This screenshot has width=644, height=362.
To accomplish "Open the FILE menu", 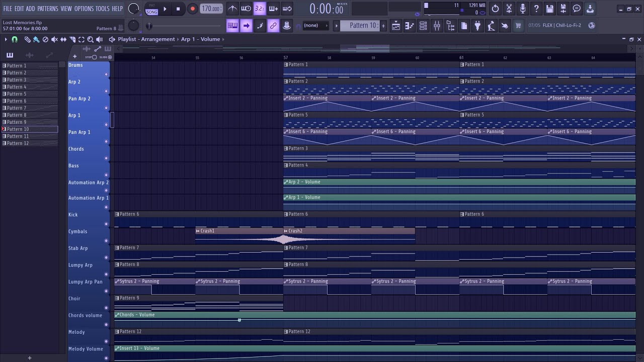I will pos(8,9).
